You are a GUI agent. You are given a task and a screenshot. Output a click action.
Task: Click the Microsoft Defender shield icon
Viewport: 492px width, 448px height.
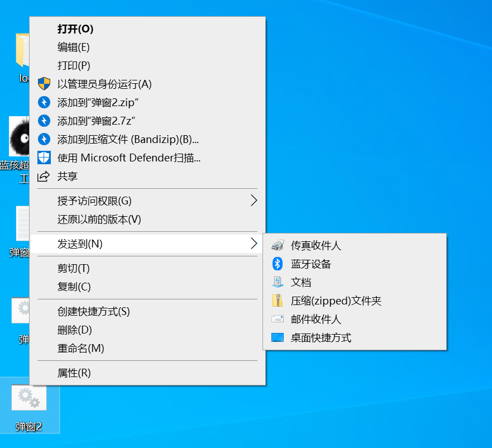(44, 158)
